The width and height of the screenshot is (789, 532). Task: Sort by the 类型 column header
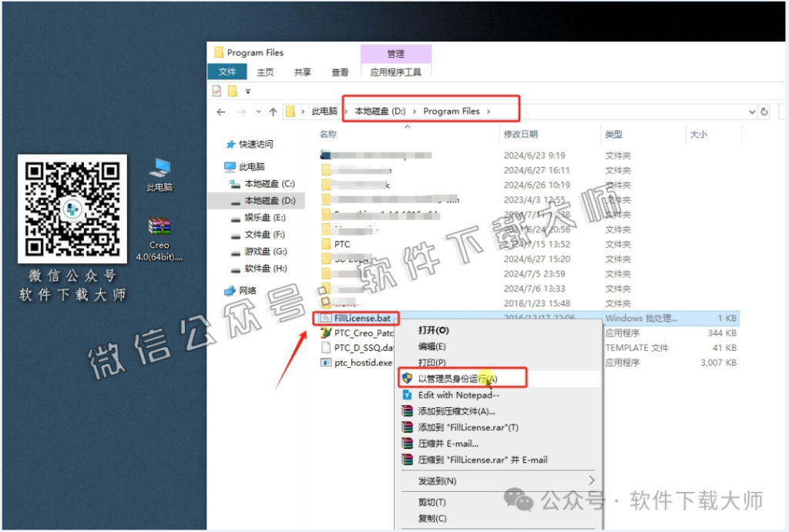point(613,134)
